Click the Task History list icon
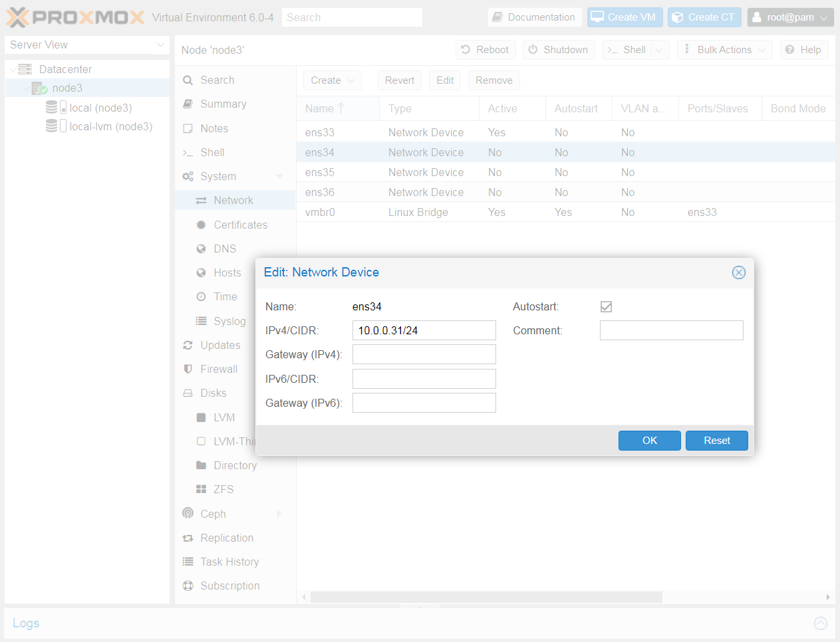Viewport: 840px width, 642px height. coord(188,562)
